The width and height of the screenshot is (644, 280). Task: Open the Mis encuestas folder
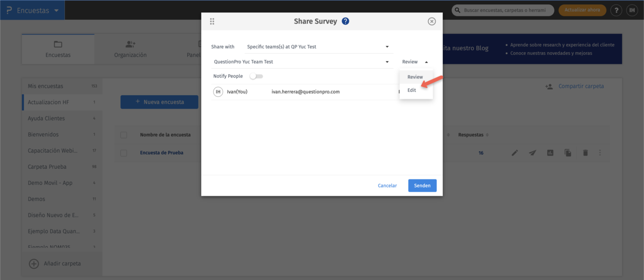coord(62,86)
